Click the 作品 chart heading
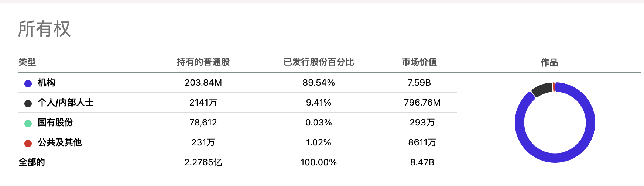 tap(549, 63)
